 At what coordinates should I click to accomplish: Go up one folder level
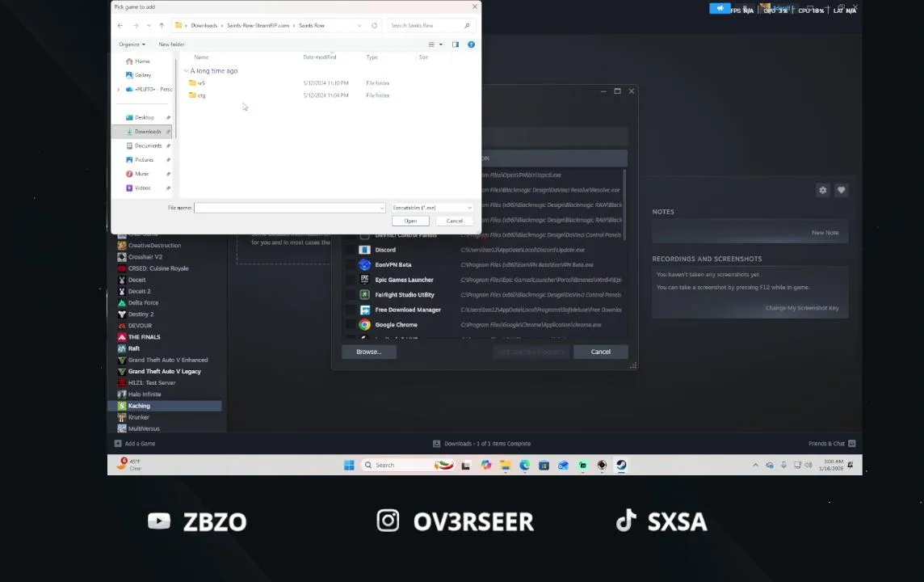(162, 25)
